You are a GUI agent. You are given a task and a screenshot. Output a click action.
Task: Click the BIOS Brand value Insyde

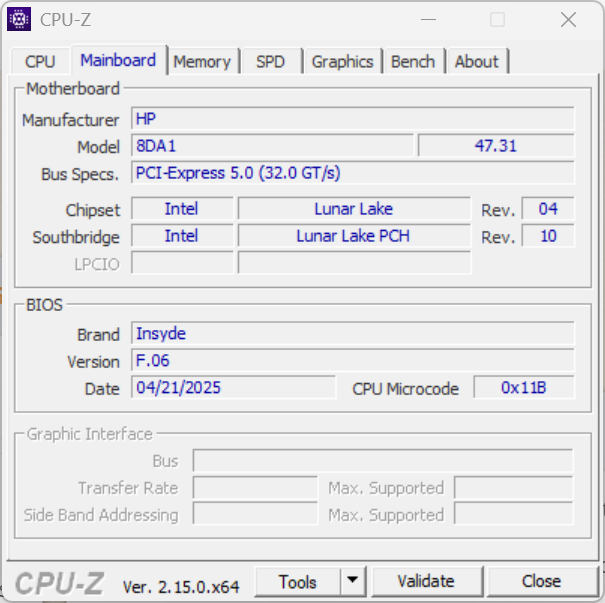(x=353, y=333)
